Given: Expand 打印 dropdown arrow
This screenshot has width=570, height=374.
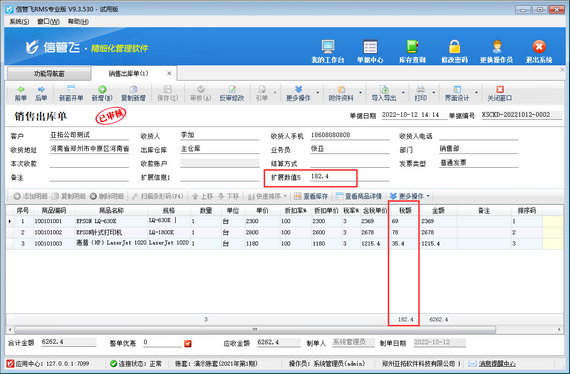Looking at the screenshot, I should [x=433, y=93].
